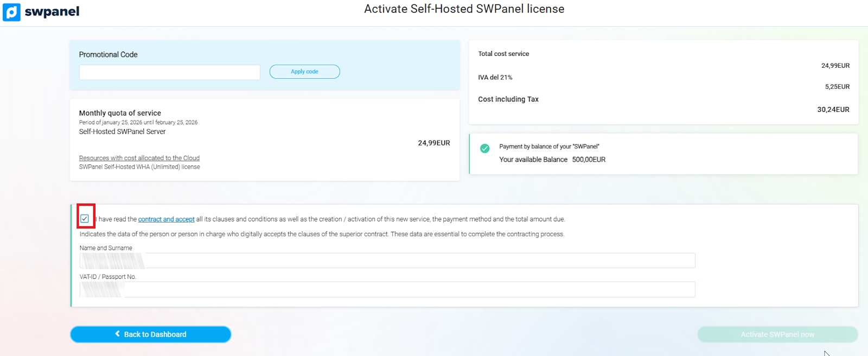Image resolution: width=868 pixels, height=356 pixels.
Task: Click Activate SWPanel now button
Action: (x=777, y=334)
